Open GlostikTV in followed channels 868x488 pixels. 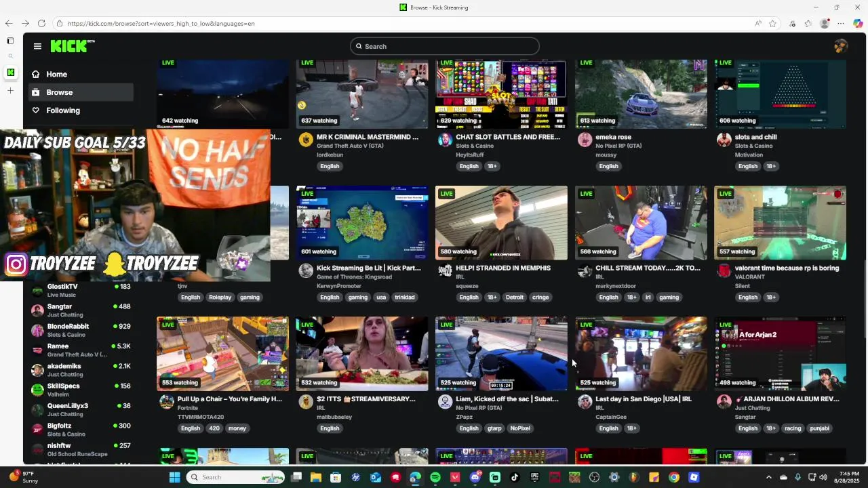click(x=81, y=290)
